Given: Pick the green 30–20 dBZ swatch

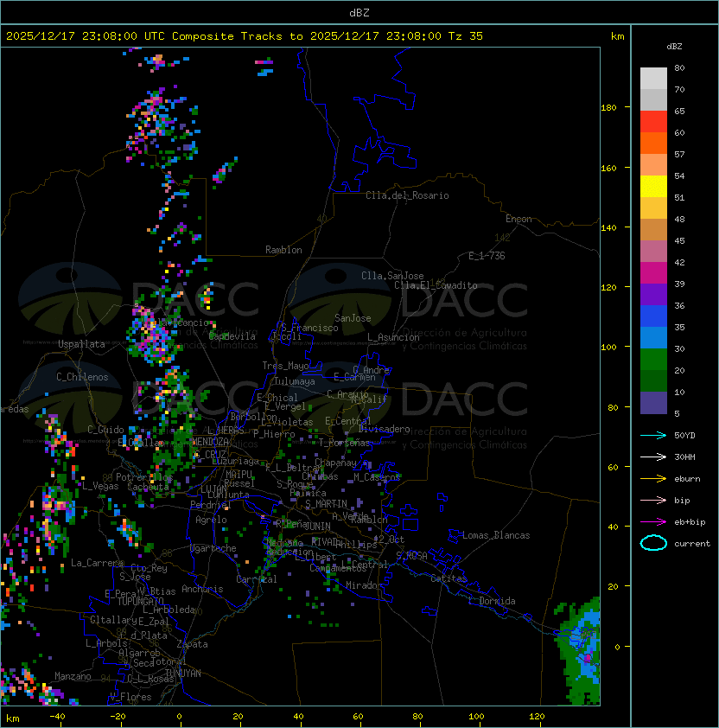Looking at the screenshot, I should (653, 360).
